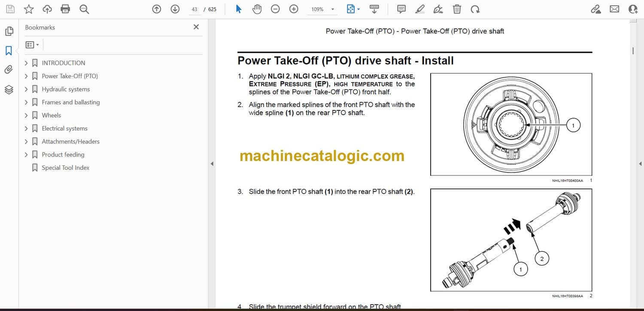Image resolution: width=644 pixels, height=311 pixels.
Task: Click the spline alignment illustration, figure 1
Action: [511, 125]
